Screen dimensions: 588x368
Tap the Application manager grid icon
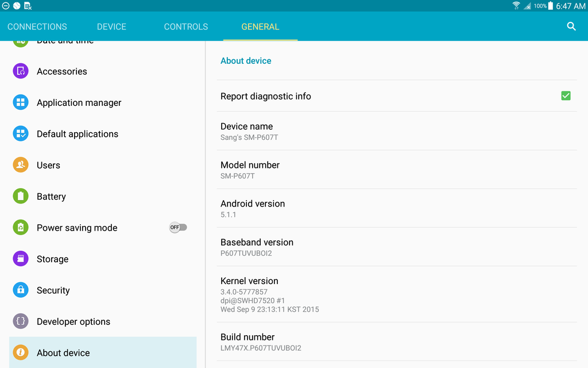coord(21,102)
